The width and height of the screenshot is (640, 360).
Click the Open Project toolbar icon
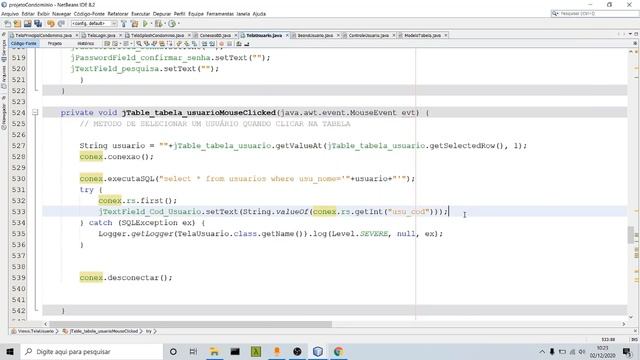pyautogui.click(x=27, y=24)
